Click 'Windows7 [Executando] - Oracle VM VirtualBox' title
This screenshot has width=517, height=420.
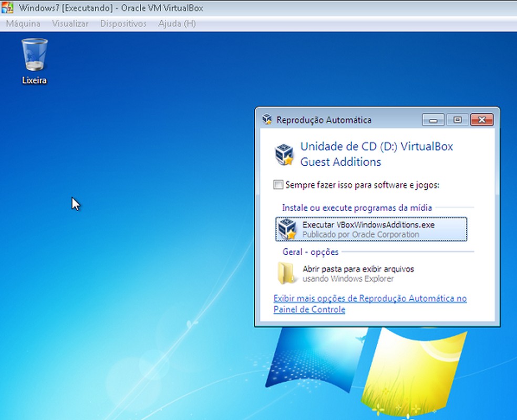(111, 8)
